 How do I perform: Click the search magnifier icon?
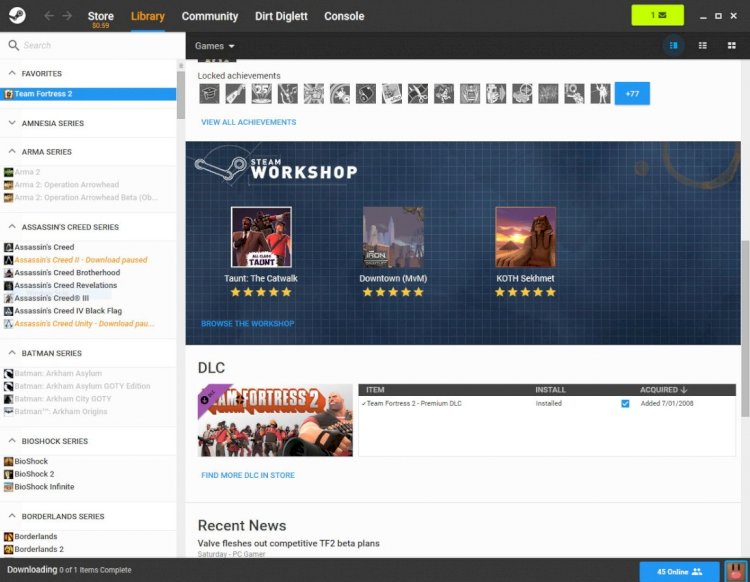click(x=13, y=45)
